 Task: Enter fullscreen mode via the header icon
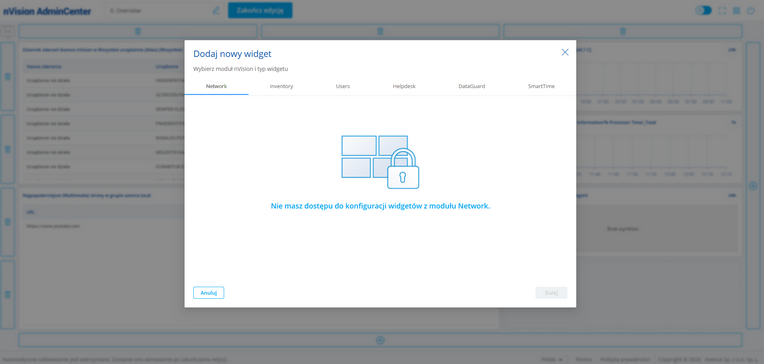(x=723, y=10)
